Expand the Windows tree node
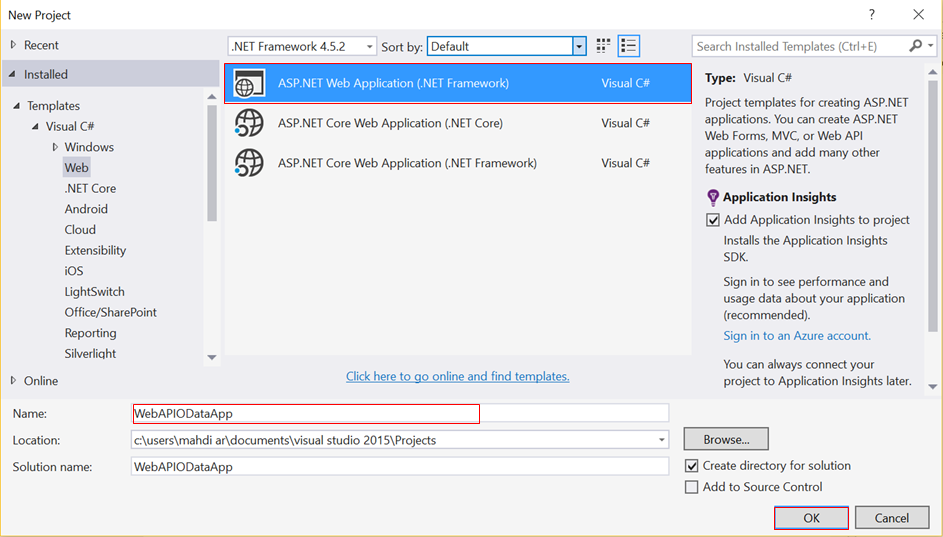 55,147
